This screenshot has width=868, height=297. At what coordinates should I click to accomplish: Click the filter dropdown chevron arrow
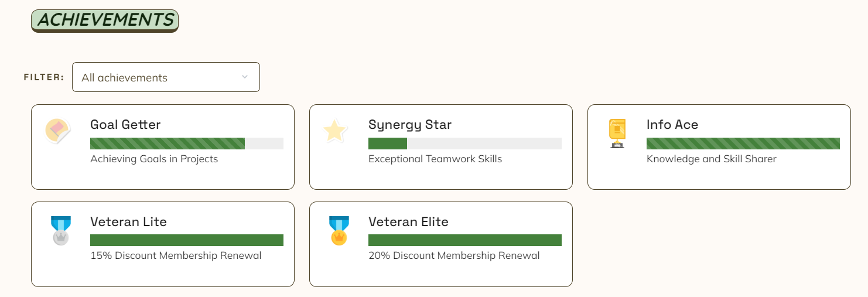245,77
